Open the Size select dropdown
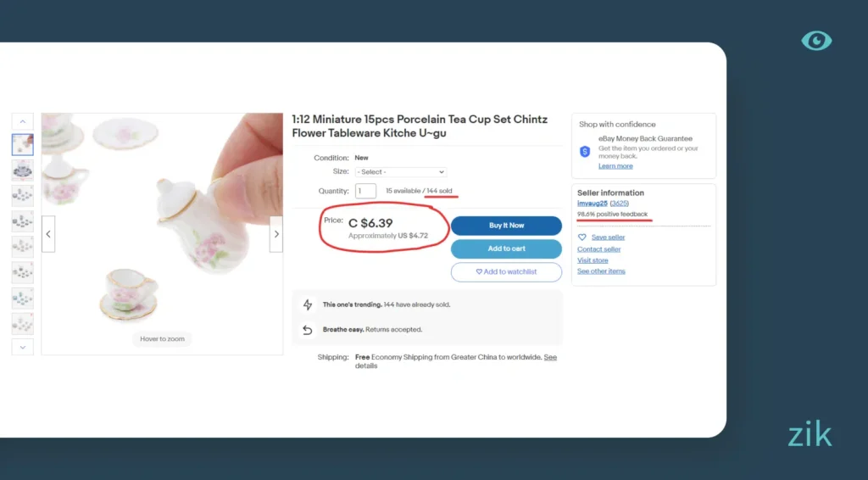Image resolution: width=868 pixels, height=480 pixels. 401,172
